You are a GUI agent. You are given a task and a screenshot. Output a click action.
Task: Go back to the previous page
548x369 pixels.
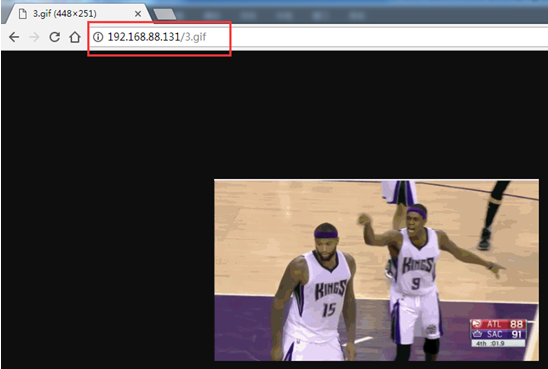coord(14,37)
